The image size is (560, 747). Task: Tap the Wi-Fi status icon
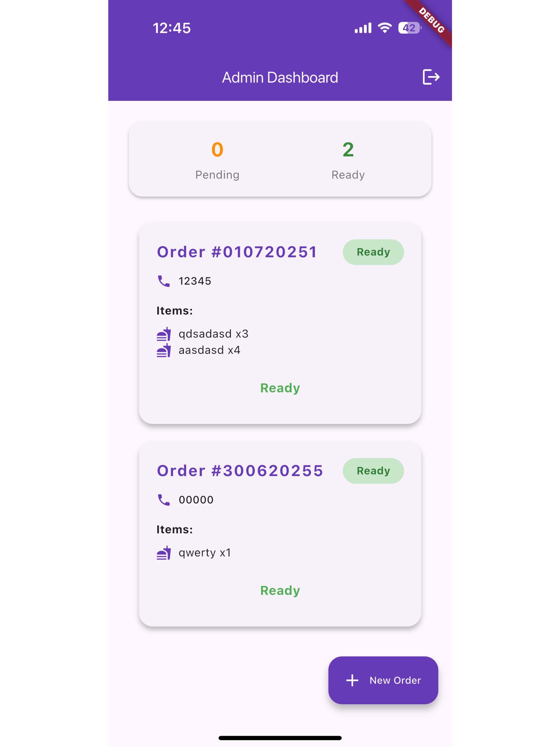pos(385,28)
